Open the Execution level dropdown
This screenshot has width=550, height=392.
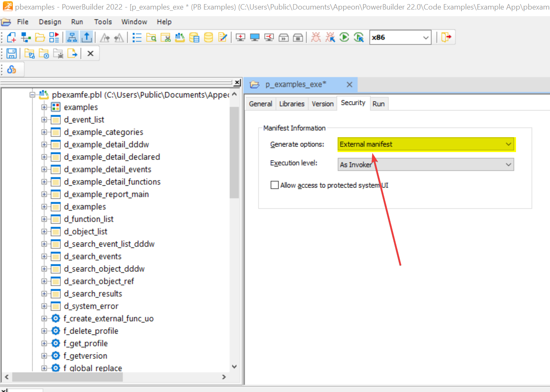tap(508, 165)
